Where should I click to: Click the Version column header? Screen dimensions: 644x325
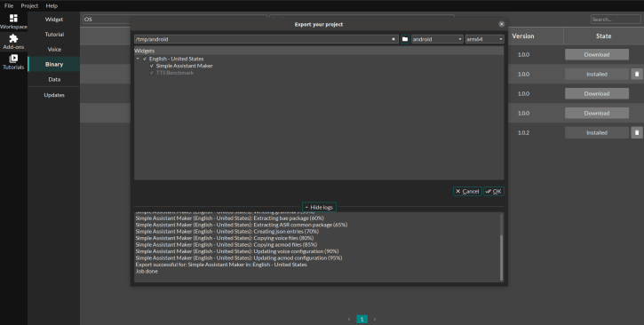click(523, 36)
